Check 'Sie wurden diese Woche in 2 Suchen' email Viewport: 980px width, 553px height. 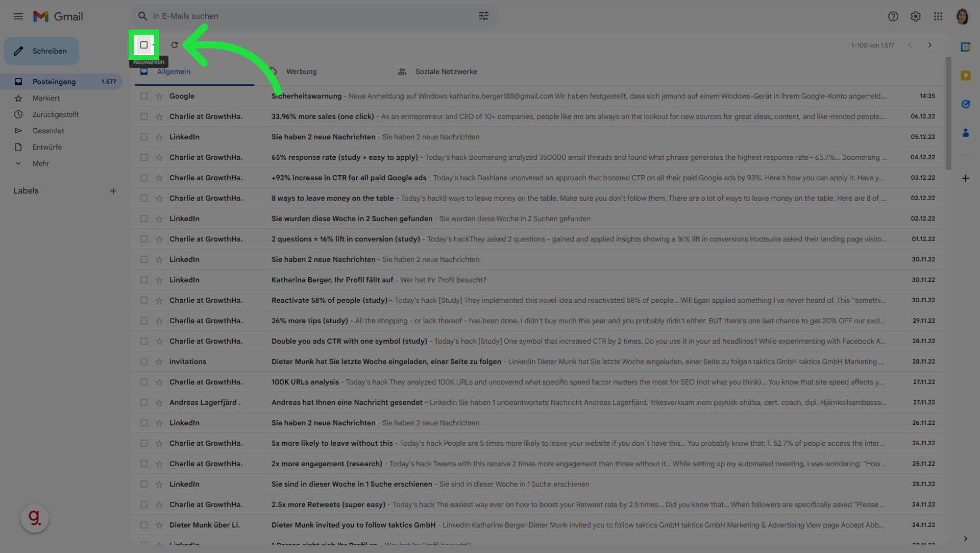[x=144, y=219]
